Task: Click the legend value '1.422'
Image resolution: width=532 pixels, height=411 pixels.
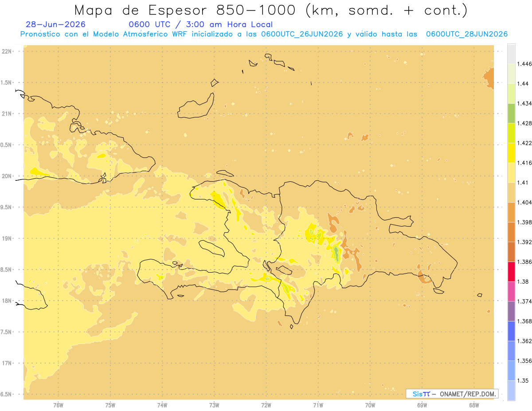Action: (x=524, y=143)
